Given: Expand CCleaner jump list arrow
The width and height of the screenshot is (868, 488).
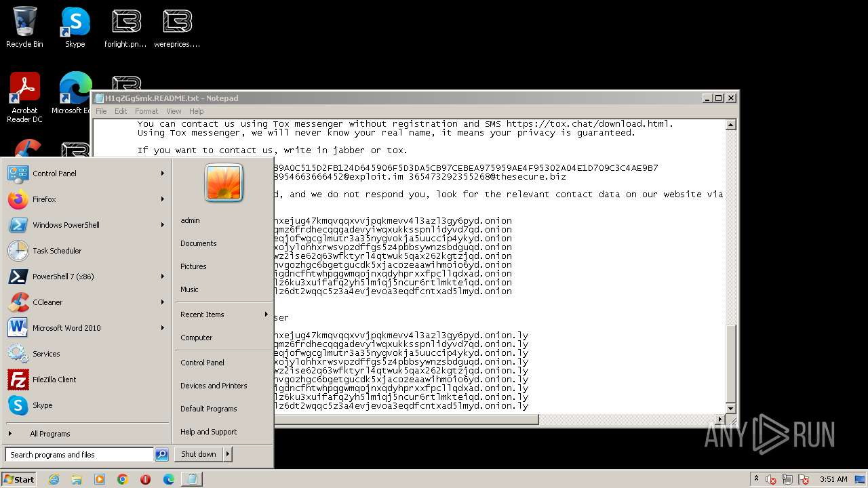Looking at the screenshot, I should pyautogui.click(x=163, y=302).
